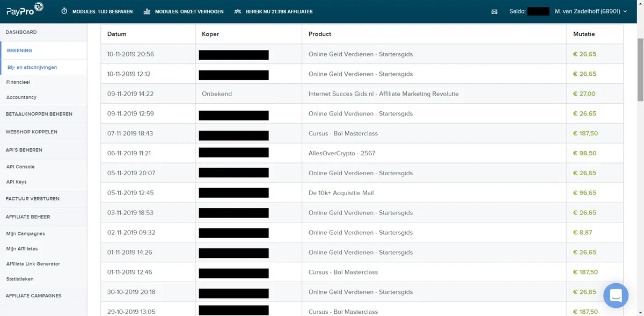Click Internet Succes Gids.nl product cell
This screenshot has width=644, height=316.
[384, 94]
